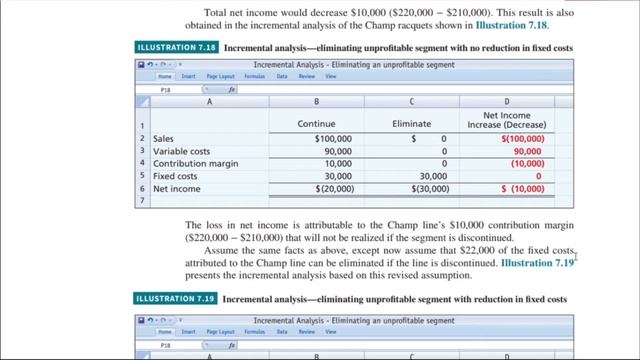Open the Formulas tab in Illustration 7.19 ribbon
The width and height of the screenshot is (640, 360).
click(x=255, y=332)
